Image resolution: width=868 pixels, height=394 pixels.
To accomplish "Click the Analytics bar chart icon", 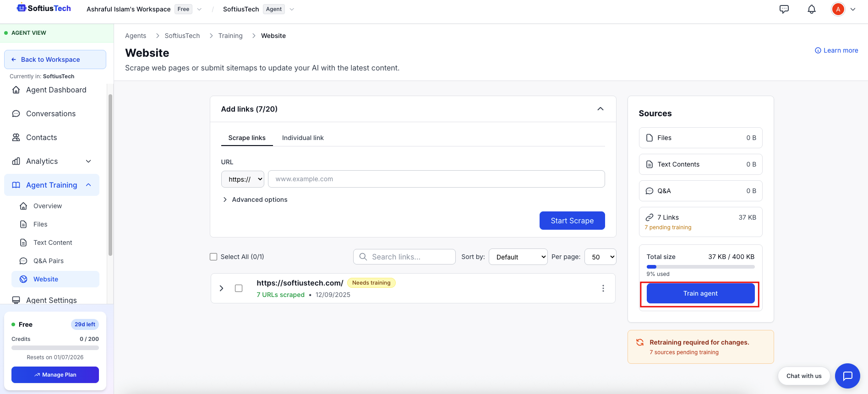I will click(16, 161).
